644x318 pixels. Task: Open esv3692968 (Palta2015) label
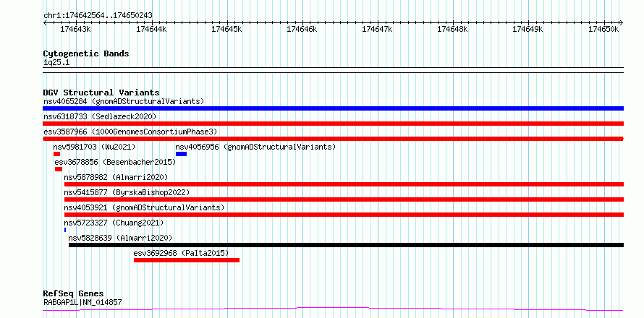pos(181,253)
